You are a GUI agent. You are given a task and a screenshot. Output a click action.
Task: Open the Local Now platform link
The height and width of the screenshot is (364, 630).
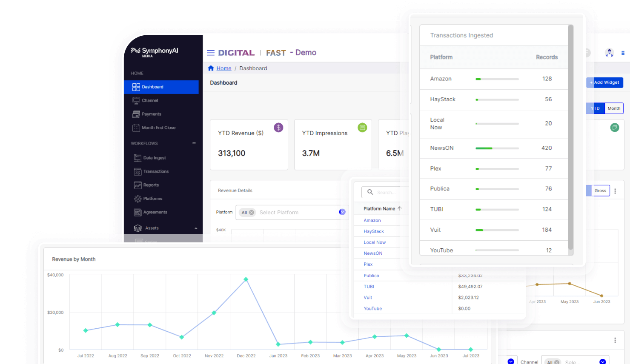[x=375, y=242]
